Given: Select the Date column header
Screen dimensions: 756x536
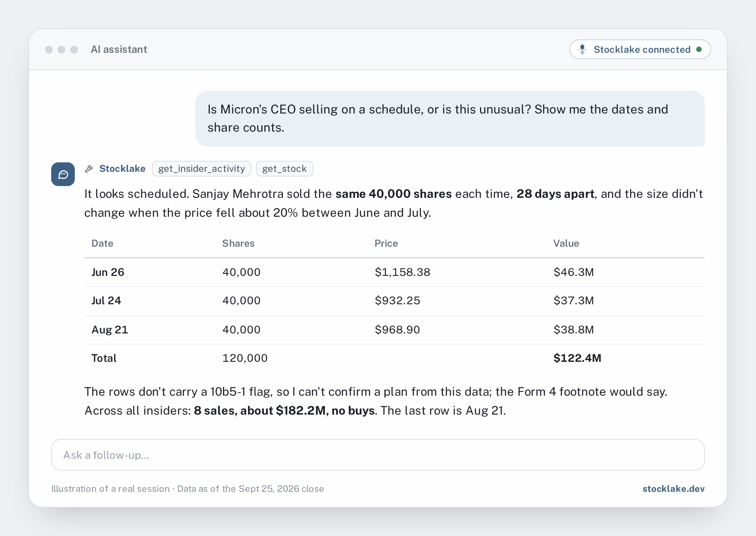Looking at the screenshot, I should [x=102, y=243].
